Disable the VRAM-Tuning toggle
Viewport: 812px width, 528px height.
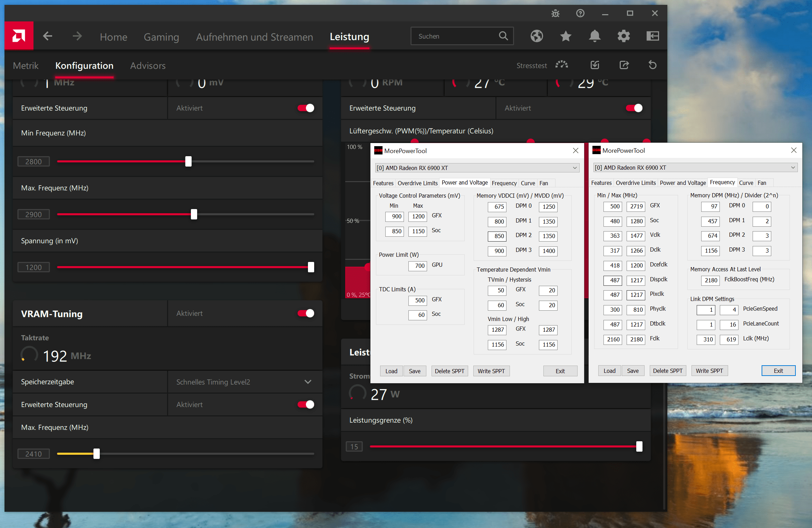coord(306,313)
